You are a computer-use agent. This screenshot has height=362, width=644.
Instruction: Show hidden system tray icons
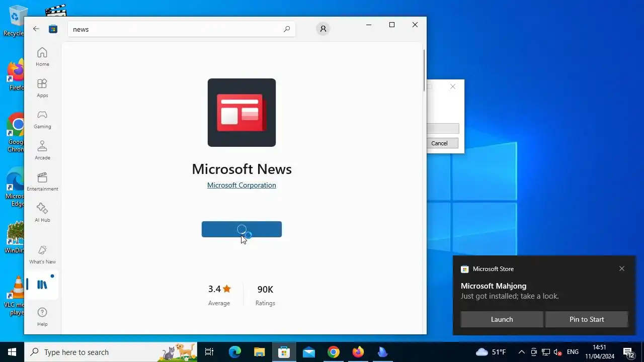[521, 352]
